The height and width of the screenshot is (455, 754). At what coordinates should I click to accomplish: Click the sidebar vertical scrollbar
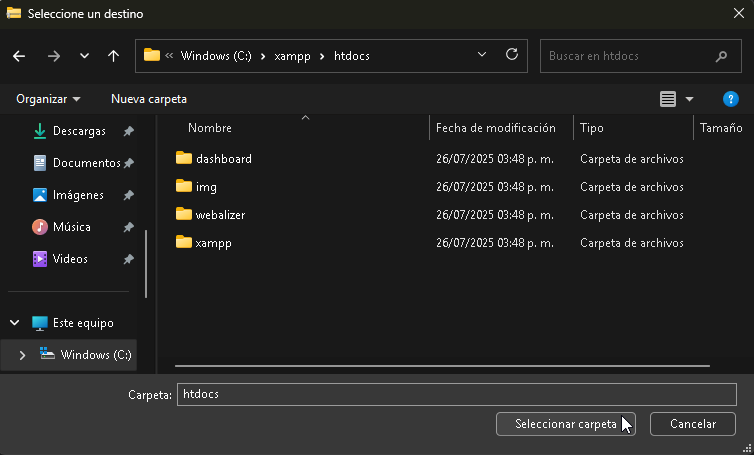click(146, 264)
